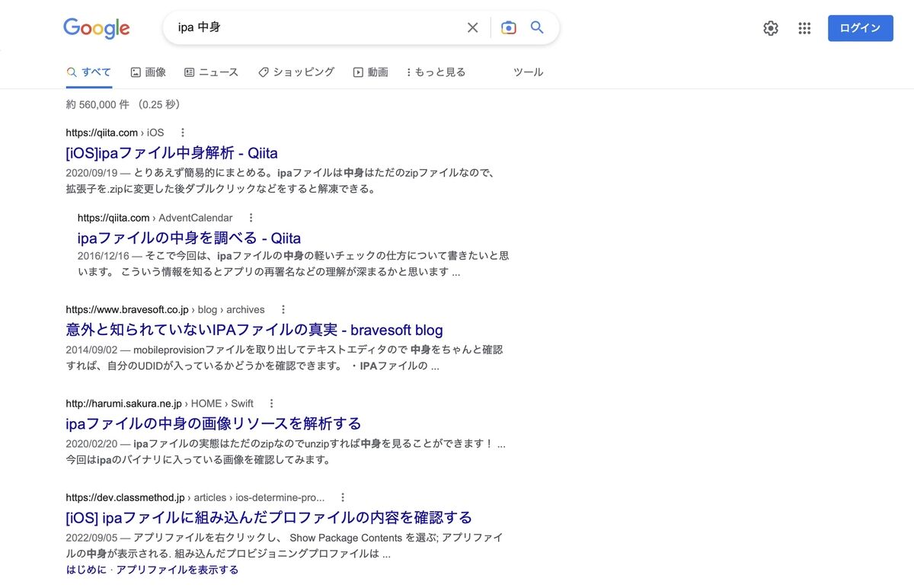Click URL text 'https://qiita.com › AdventCalendar'
The height and width of the screenshot is (588, 914).
155,218
